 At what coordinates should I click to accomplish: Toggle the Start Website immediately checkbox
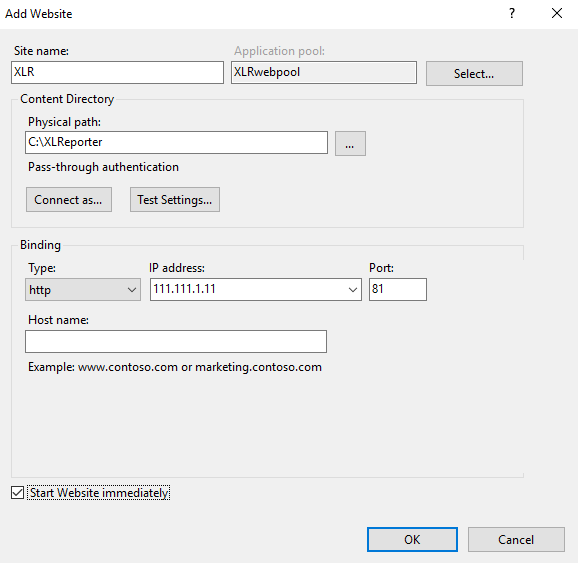pyautogui.click(x=17, y=493)
